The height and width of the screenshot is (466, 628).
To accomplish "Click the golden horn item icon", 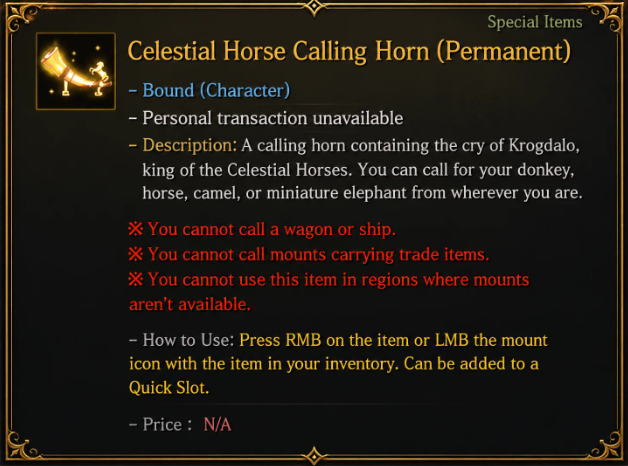I will tap(76, 71).
